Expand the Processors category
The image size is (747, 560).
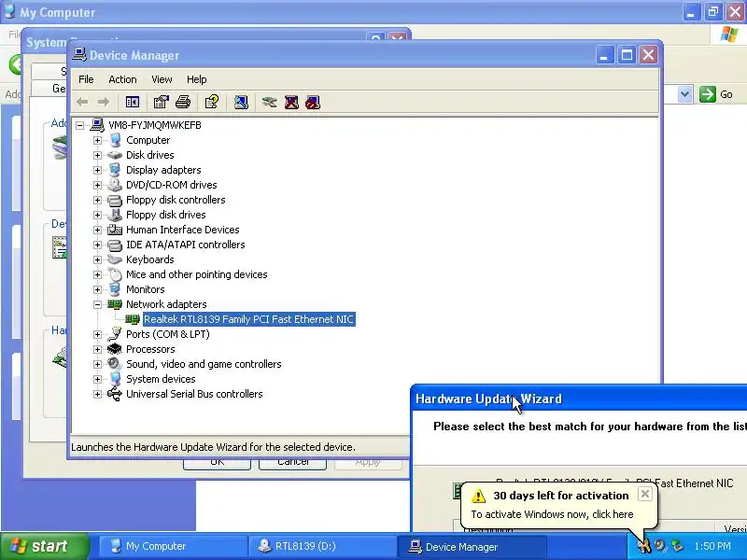tap(98, 349)
